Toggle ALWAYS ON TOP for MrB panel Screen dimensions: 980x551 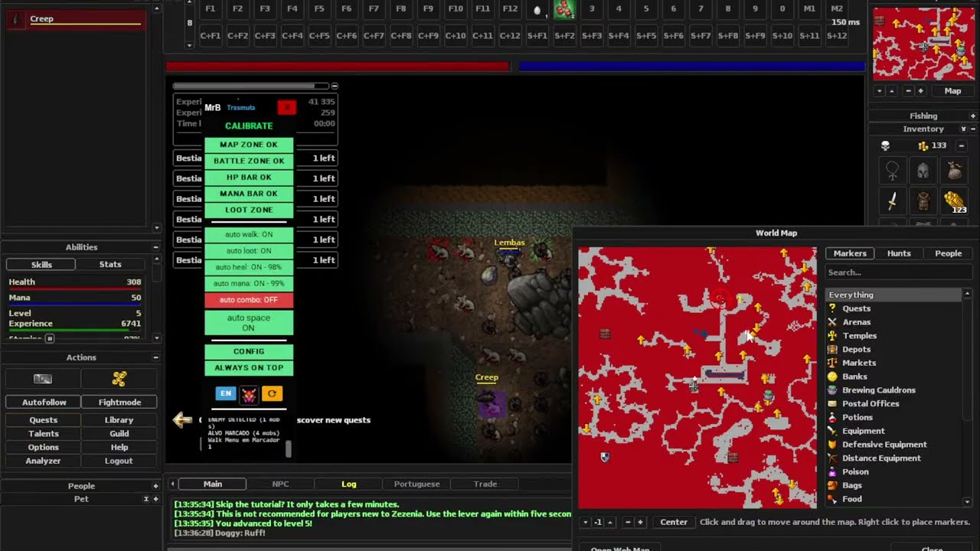point(249,367)
